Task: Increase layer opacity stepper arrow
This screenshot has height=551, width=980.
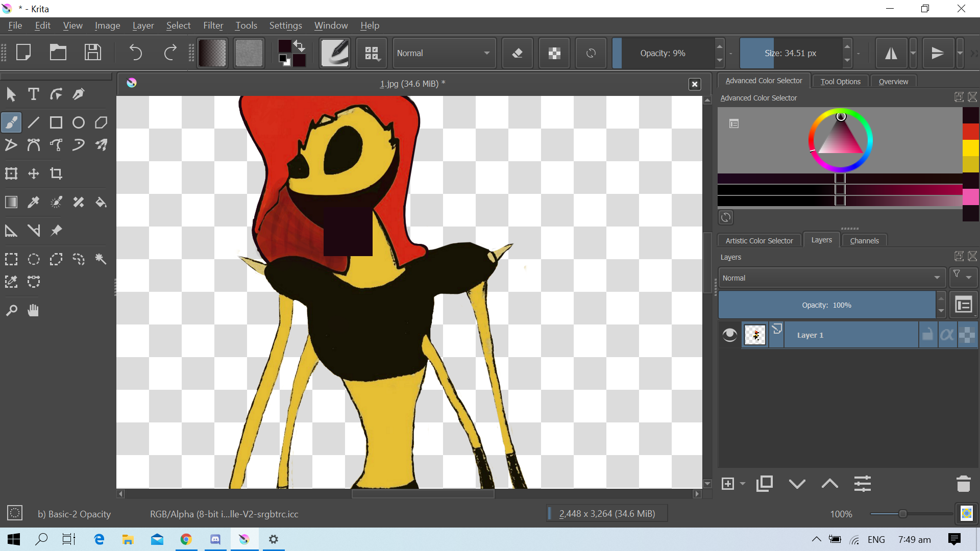Action: (x=941, y=298)
